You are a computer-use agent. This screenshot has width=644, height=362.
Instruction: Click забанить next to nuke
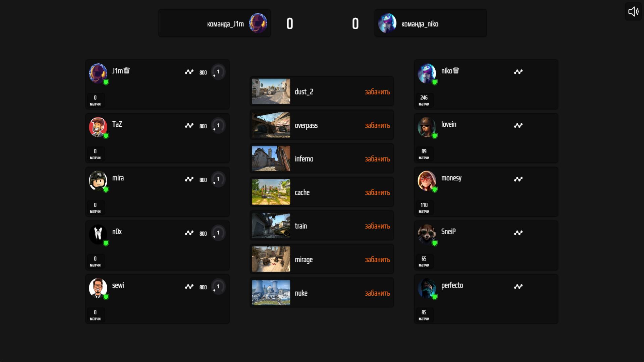[377, 293]
